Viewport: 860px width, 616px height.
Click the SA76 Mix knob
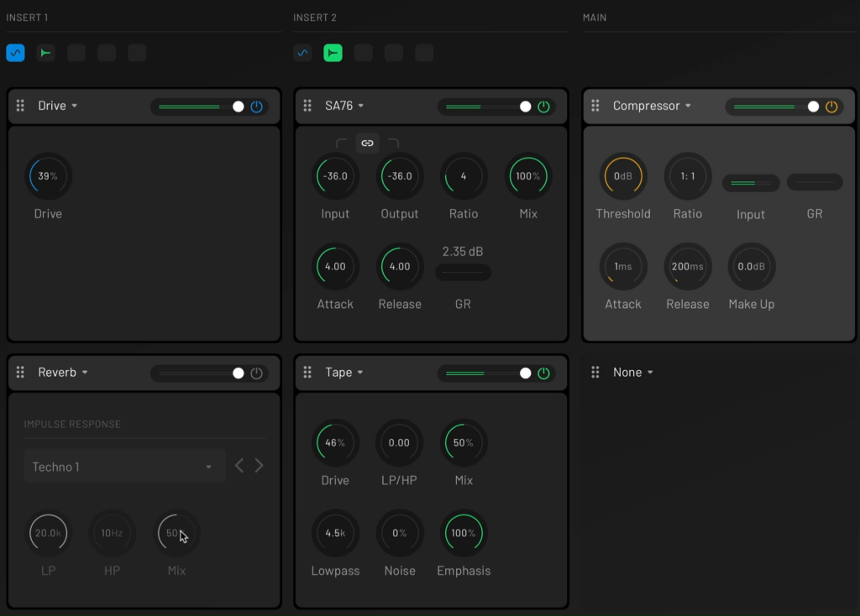coord(528,176)
